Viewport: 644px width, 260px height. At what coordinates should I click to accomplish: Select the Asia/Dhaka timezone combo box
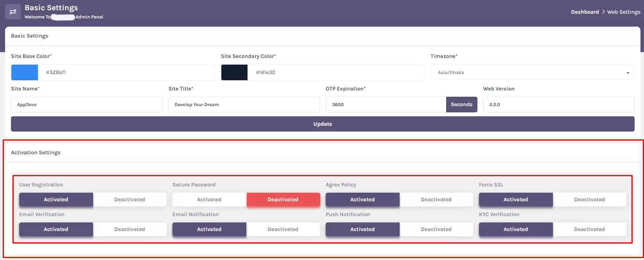click(532, 72)
